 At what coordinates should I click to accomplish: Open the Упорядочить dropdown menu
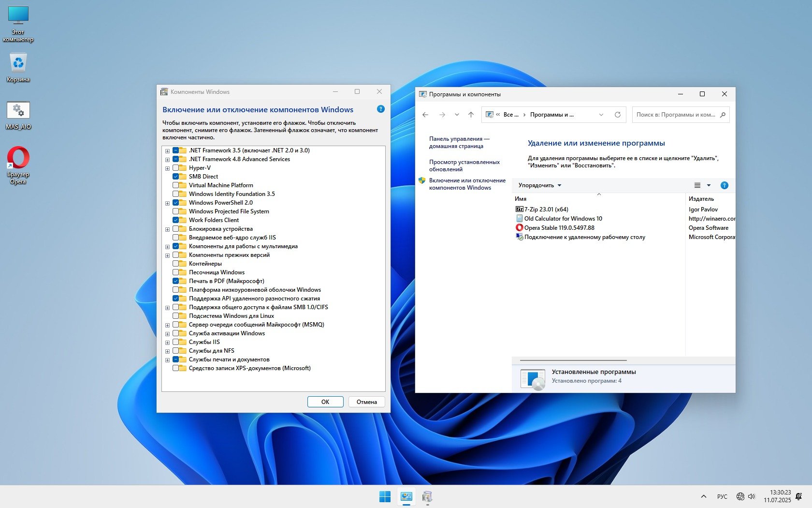[539, 185]
